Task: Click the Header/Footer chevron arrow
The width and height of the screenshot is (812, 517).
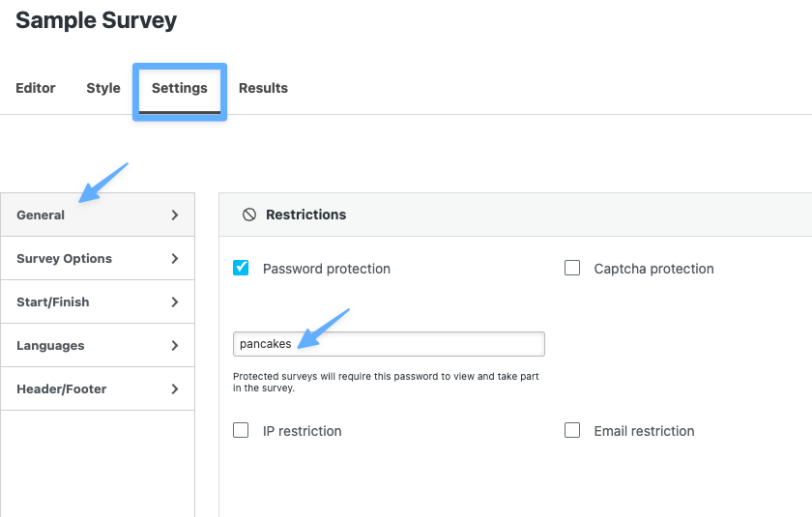Action: click(x=175, y=389)
